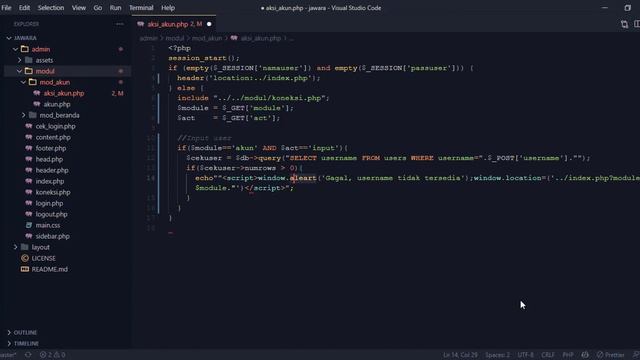
Task: Expand the mod_beranda folder chevron
Action: tap(24, 115)
